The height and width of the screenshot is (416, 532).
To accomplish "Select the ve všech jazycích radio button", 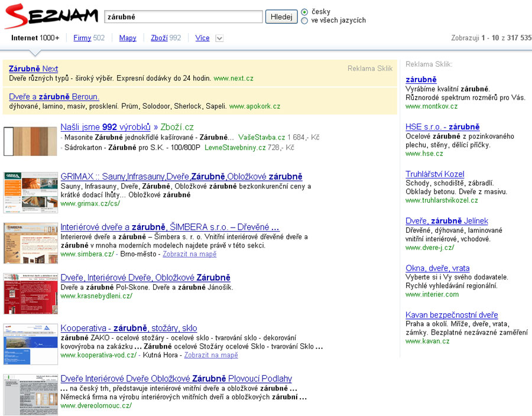I will pyautogui.click(x=304, y=21).
